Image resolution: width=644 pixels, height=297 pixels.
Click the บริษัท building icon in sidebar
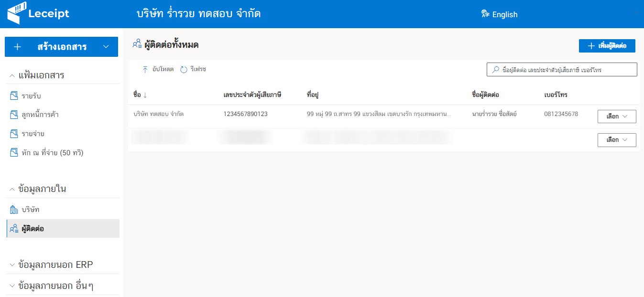14,210
